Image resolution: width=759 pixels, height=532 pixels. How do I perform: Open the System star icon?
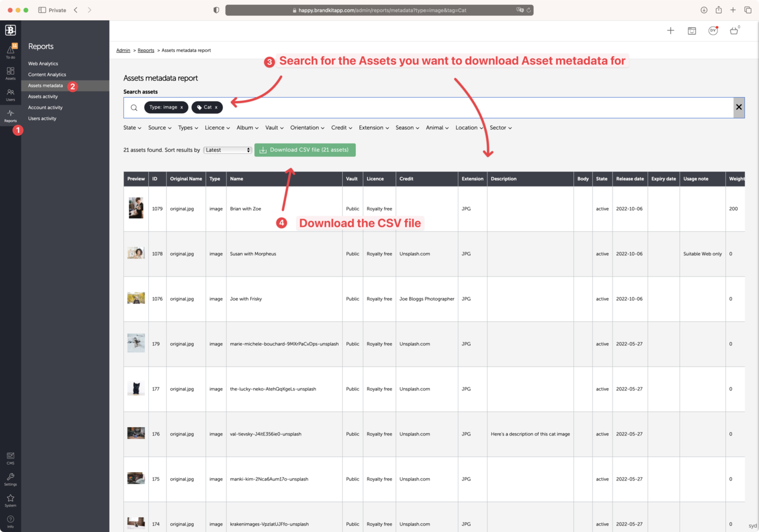click(x=10, y=500)
